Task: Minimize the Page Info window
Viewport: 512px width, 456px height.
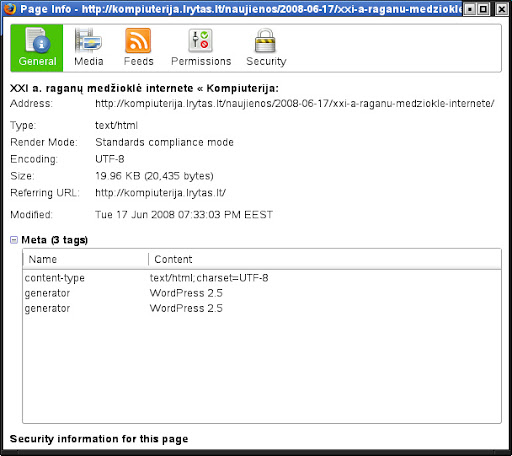Action: (470, 9)
